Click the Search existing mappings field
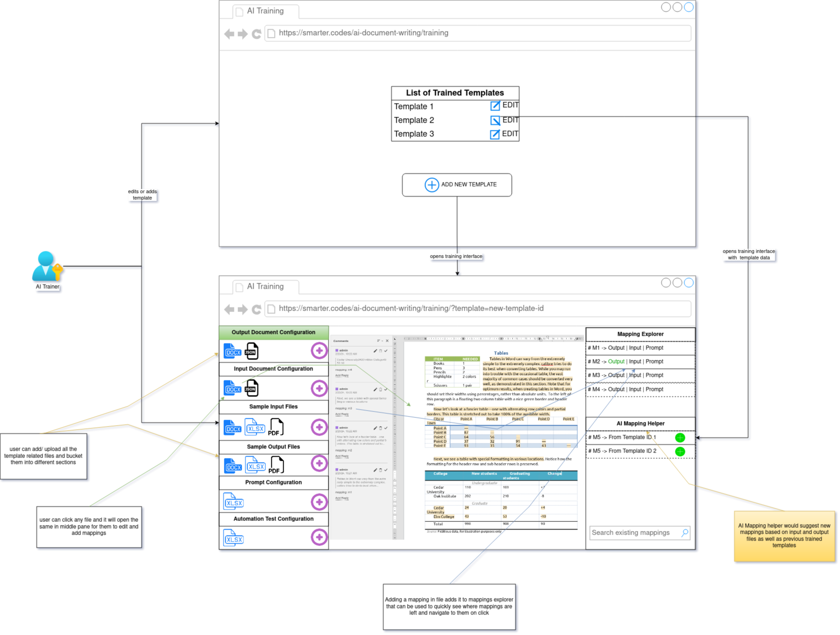Viewport: 840px width, 635px height. pyautogui.click(x=634, y=533)
